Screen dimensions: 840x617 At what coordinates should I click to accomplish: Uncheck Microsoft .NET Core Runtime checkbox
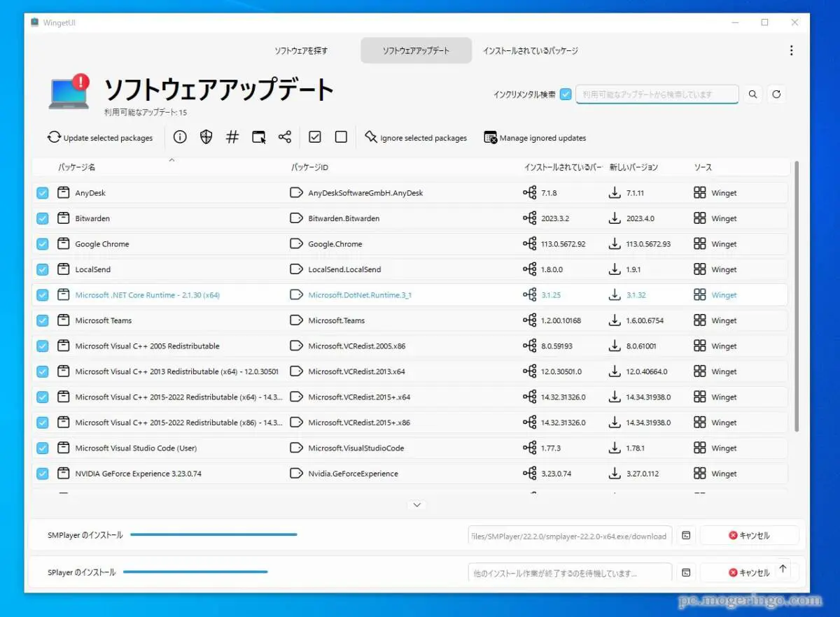point(43,295)
